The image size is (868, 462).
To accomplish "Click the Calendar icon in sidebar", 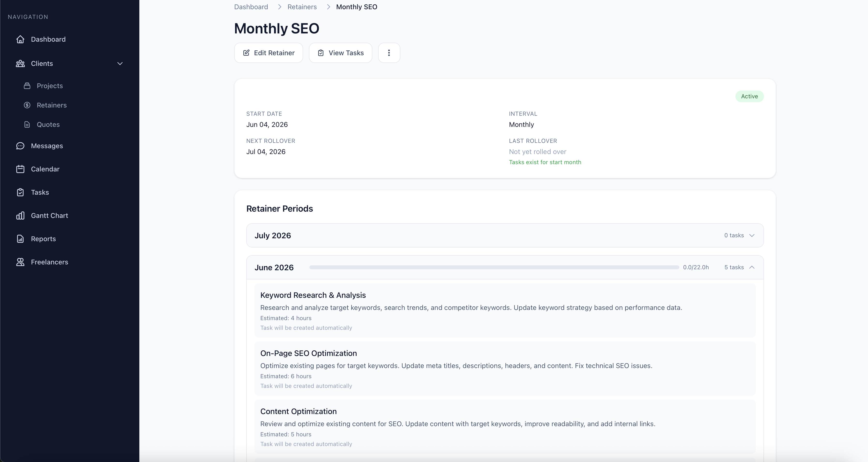I will click(20, 169).
